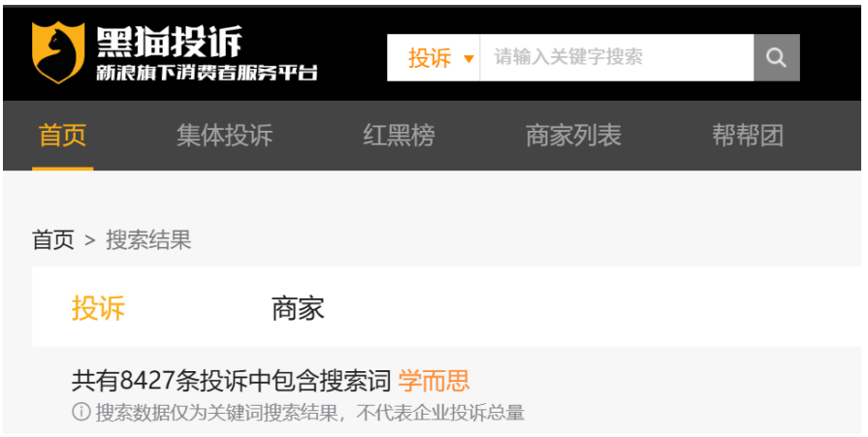Click the magnifier search button
This screenshot has width=868, height=437.
tap(776, 57)
